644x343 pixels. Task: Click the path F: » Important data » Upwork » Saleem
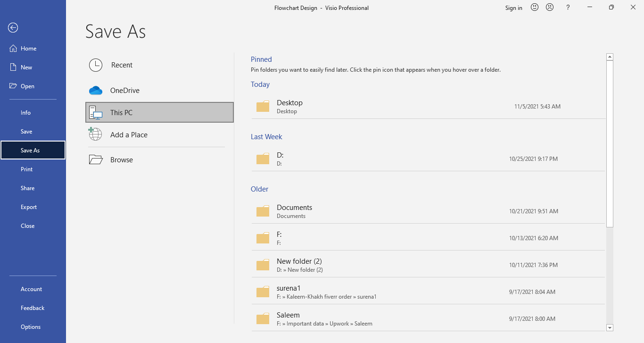click(324, 324)
